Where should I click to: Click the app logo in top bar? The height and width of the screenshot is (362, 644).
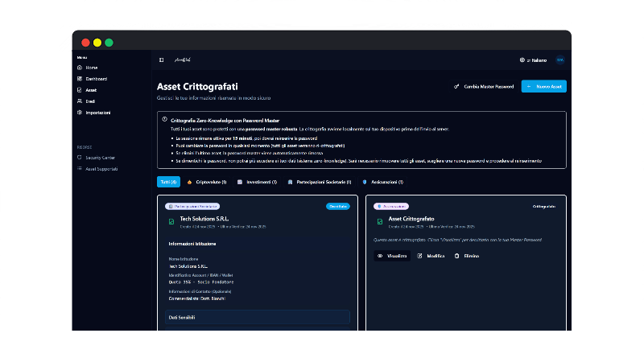click(183, 60)
